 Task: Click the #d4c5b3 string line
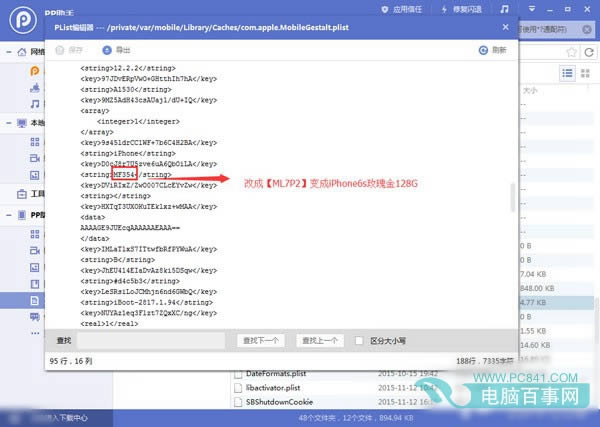(x=130, y=281)
